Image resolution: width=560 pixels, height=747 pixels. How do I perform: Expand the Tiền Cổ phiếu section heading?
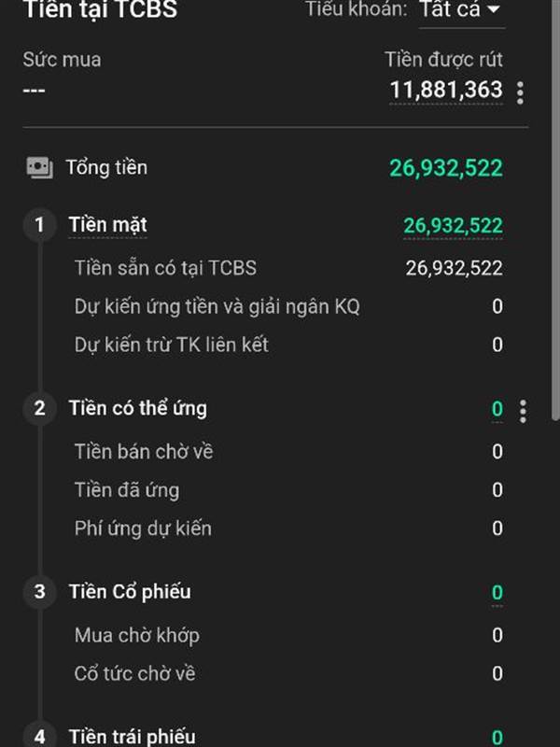point(130,592)
